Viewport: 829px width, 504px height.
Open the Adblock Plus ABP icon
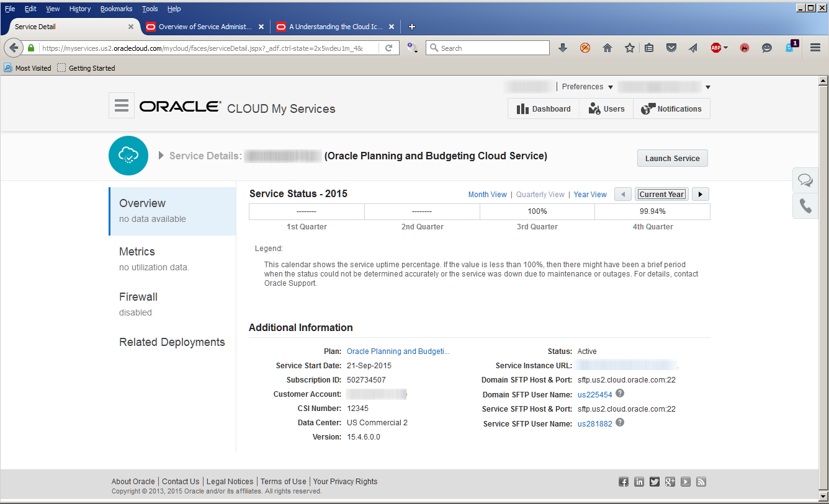715,48
